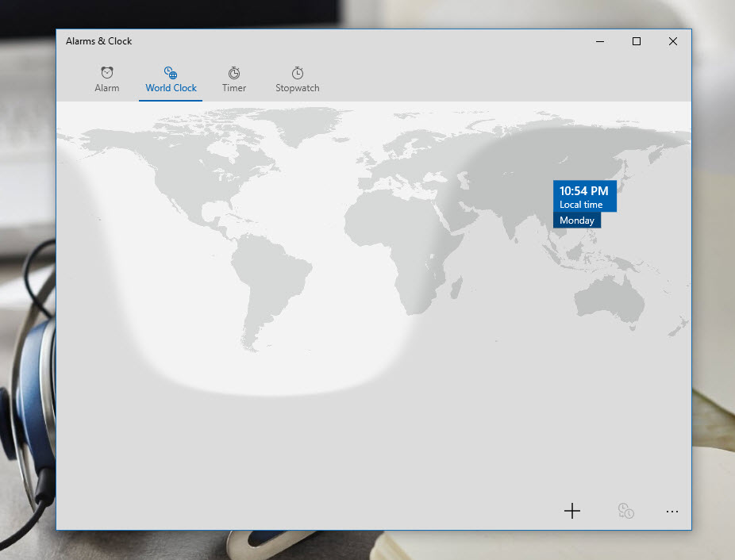Minimize the Alarms & Clock window
The height and width of the screenshot is (560, 735).
tap(599, 41)
